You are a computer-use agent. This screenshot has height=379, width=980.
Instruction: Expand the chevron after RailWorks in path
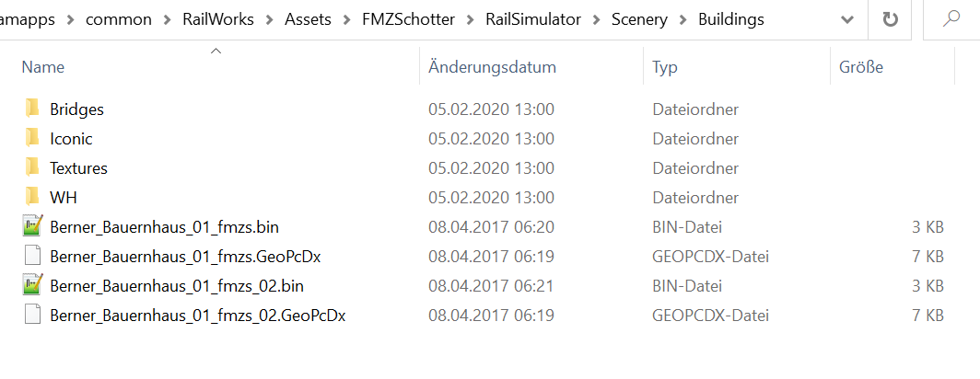268,19
